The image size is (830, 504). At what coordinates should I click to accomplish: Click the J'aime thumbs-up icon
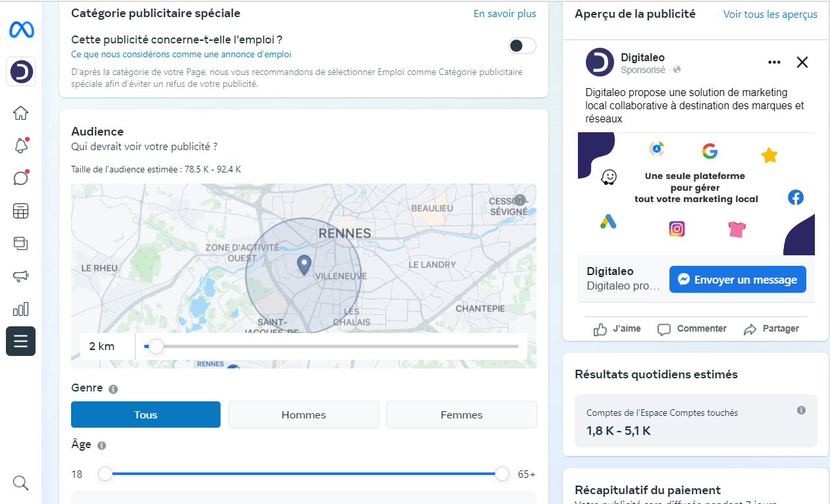[600, 330]
